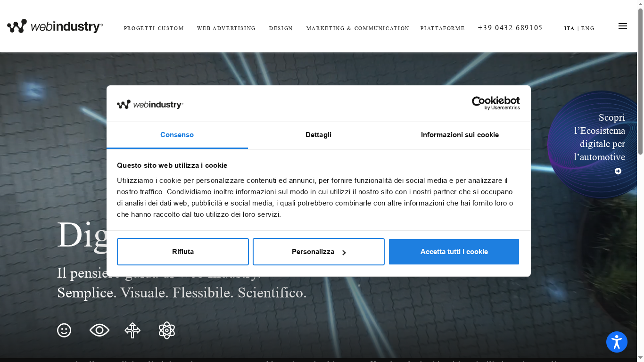The height and width of the screenshot is (362, 644).
Task: Open the MARKETING & COMMUNICATION menu
Action: click(x=357, y=28)
